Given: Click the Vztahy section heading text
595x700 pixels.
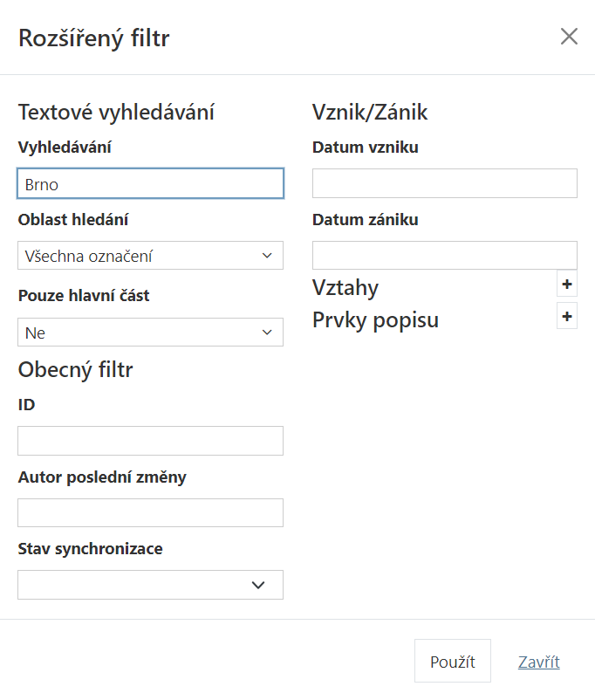Looking at the screenshot, I should (345, 287).
